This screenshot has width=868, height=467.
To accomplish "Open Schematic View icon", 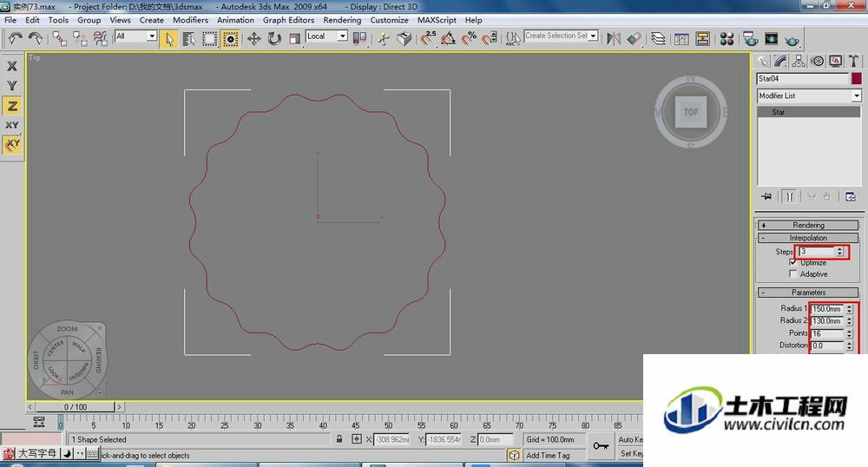I will [702, 39].
